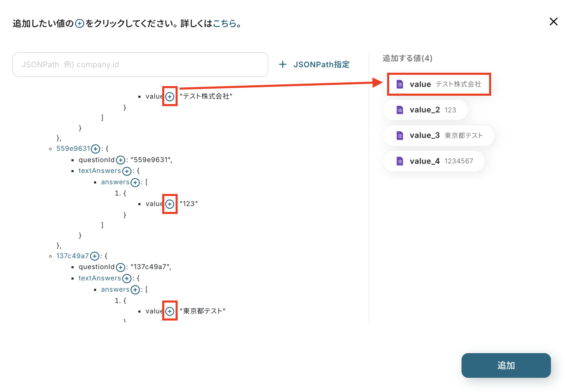Click textAnswers key under 137c49a7
The width and height of the screenshot is (566, 392).
pyautogui.click(x=100, y=278)
